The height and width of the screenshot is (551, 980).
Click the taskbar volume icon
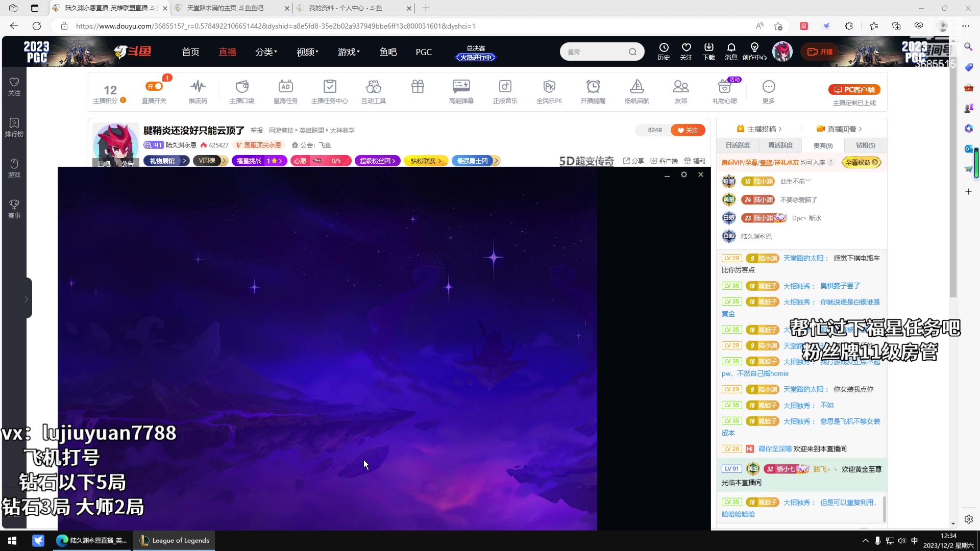click(902, 540)
